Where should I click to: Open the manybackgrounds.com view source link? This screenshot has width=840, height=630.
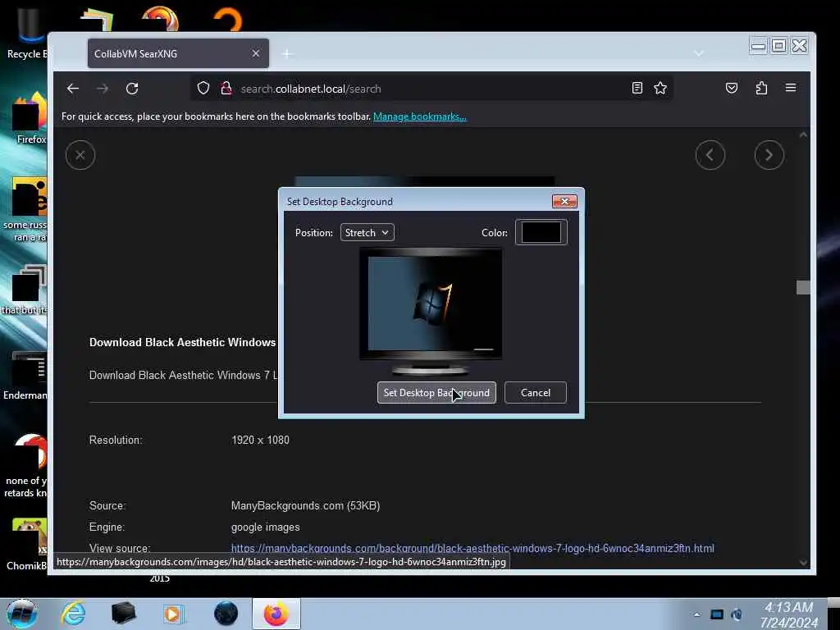pyautogui.click(x=472, y=548)
